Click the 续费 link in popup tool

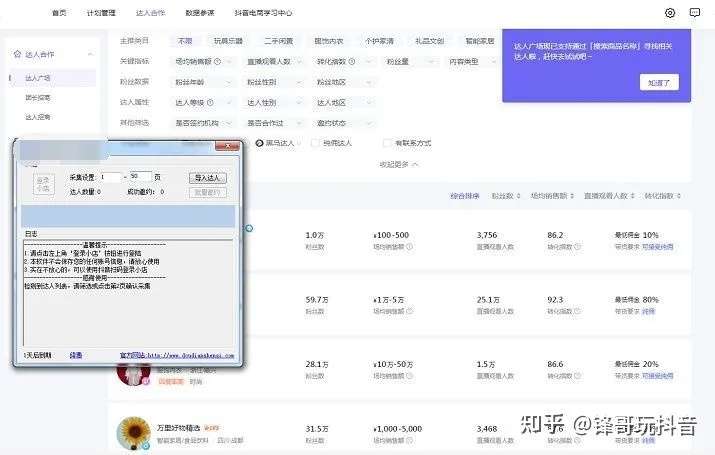coord(76,355)
